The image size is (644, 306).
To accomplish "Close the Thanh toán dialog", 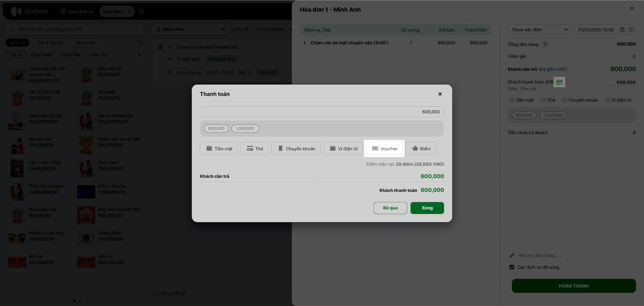I will (440, 94).
